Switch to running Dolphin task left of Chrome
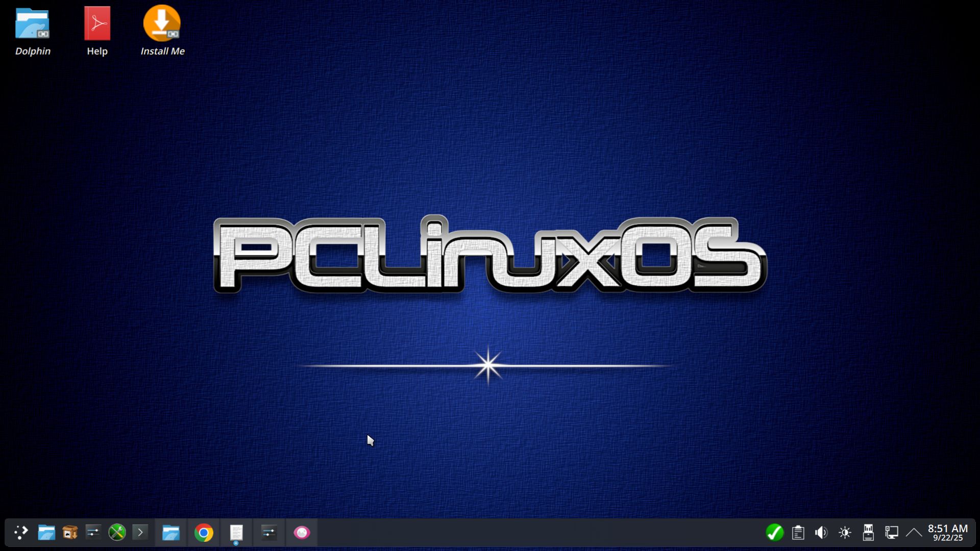The width and height of the screenshot is (980, 551). point(170,533)
